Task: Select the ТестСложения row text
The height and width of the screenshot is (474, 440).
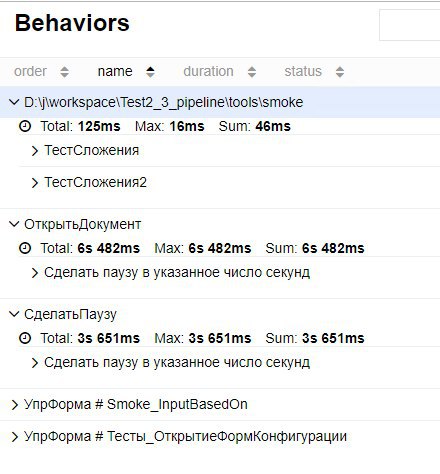Action: click(92, 150)
